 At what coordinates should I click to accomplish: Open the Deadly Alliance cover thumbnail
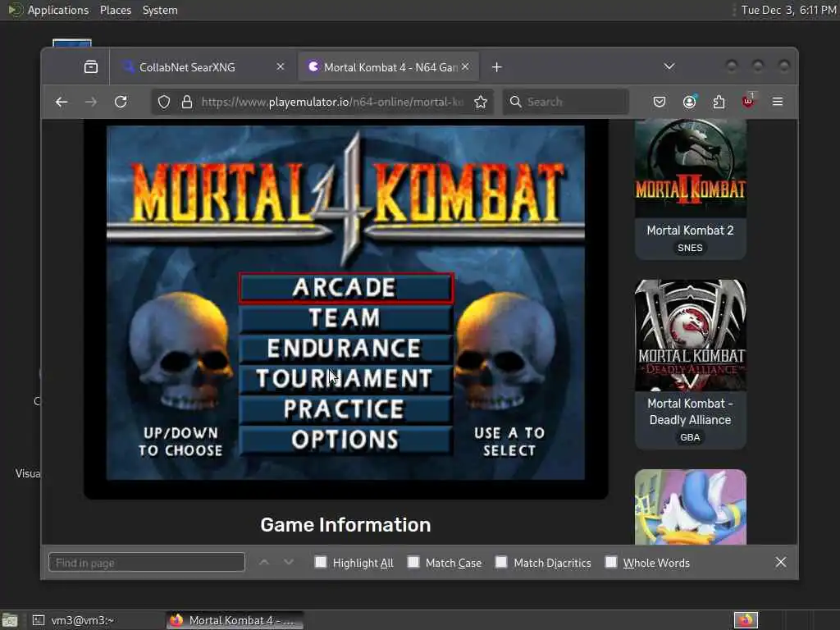[x=691, y=336]
